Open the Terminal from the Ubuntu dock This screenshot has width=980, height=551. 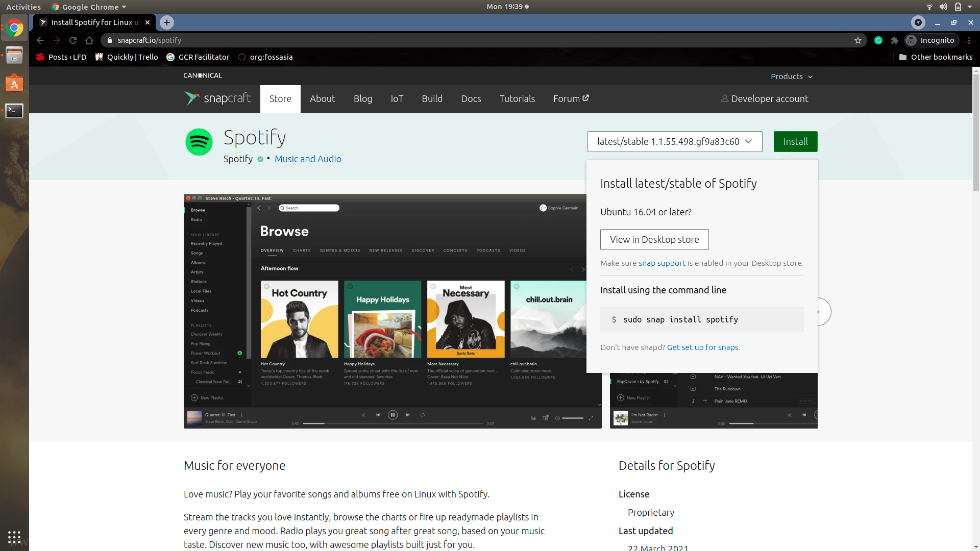point(14,110)
